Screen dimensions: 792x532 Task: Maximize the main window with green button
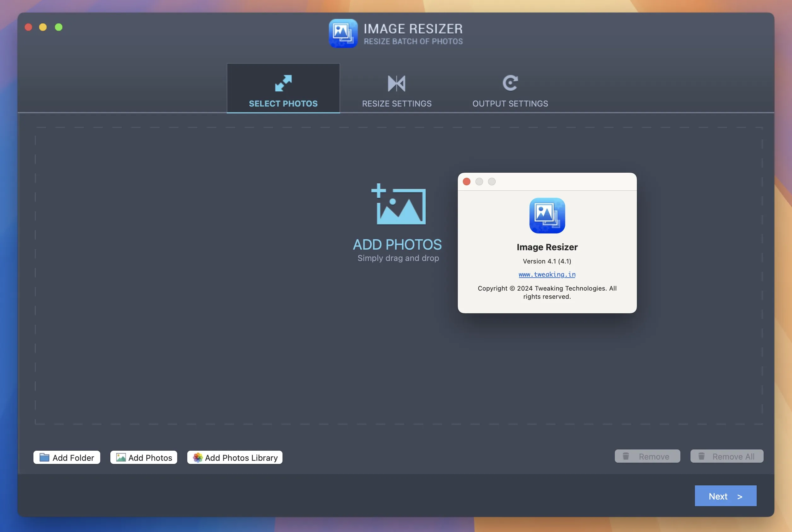click(x=59, y=27)
